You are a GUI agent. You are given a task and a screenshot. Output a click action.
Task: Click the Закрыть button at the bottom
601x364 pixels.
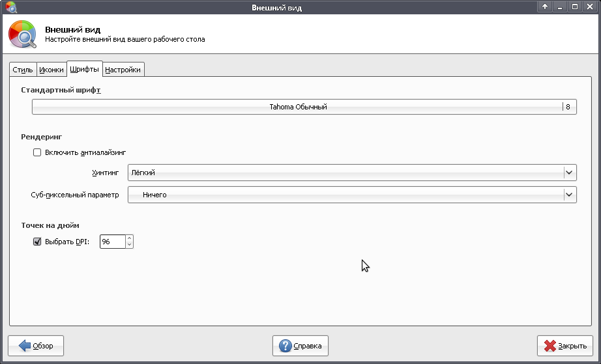tap(565, 346)
